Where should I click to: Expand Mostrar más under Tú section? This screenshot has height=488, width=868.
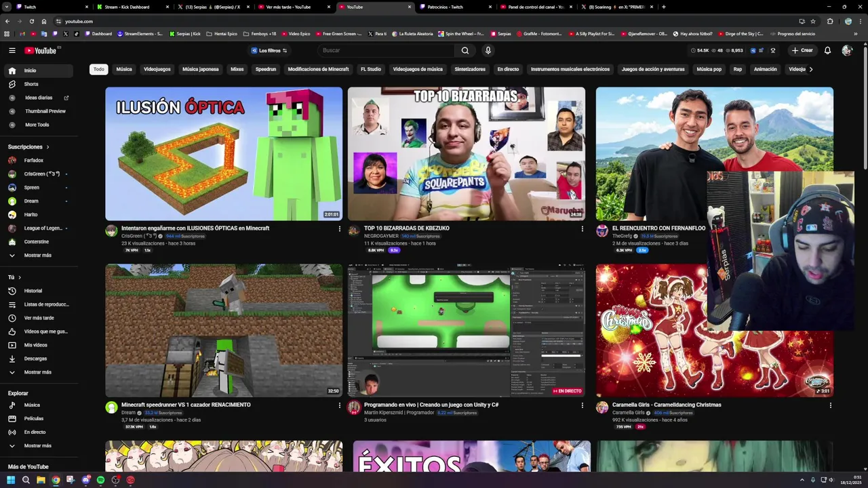37,372
